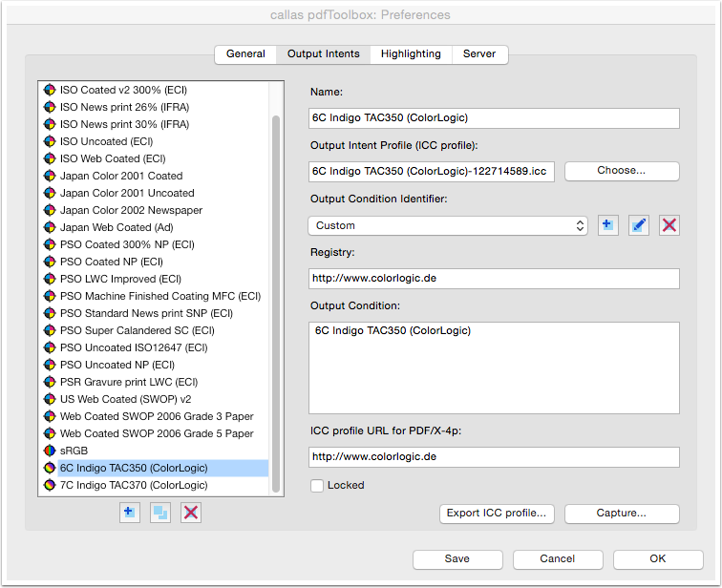Switch to the Output Intents tab
This screenshot has width=722, height=588.
coord(323,53)
